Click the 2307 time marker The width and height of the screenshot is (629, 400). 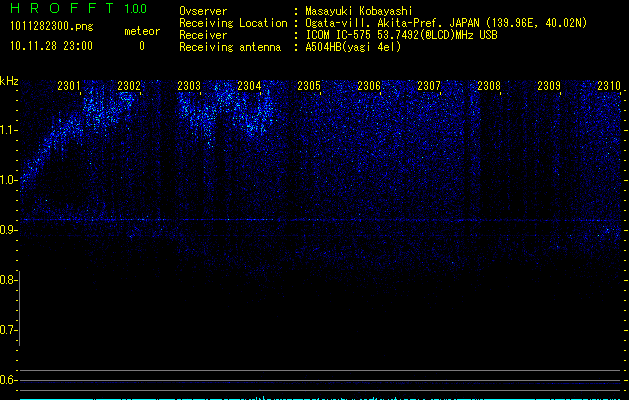coord(429,85)
